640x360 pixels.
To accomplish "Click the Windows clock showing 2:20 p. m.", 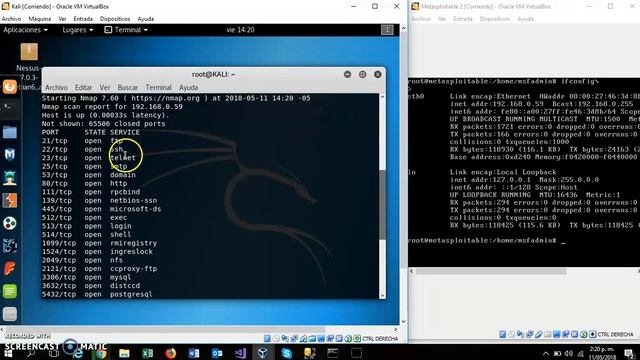I will tap(602, 353).
